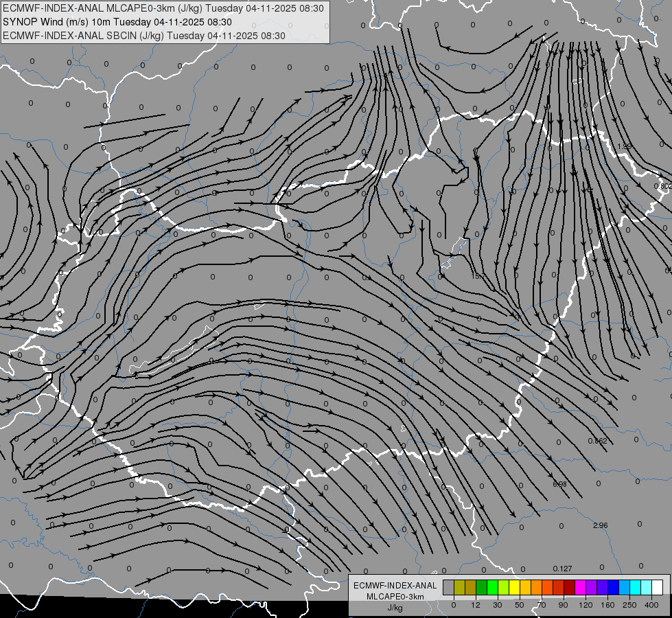Image resolution: width=672 pixels, height=618 pixels.
Task: Click the bright cyan legend swatch
Action: (636, 587)
